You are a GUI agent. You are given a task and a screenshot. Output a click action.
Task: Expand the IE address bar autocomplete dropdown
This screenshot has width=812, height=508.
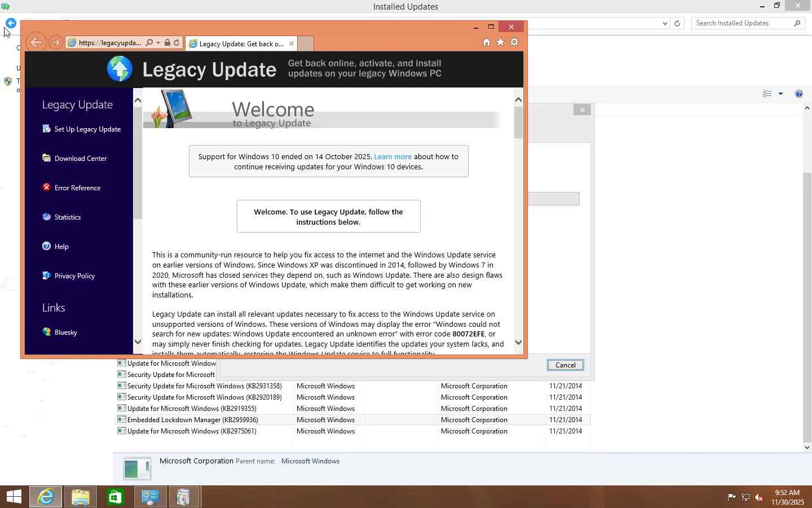click(x=158, y=43)
